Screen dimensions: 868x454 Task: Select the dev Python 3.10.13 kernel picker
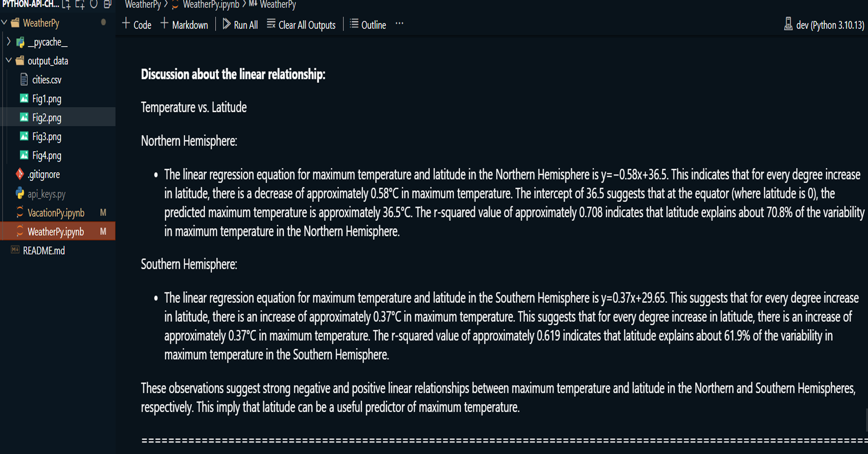pos(824,25)
